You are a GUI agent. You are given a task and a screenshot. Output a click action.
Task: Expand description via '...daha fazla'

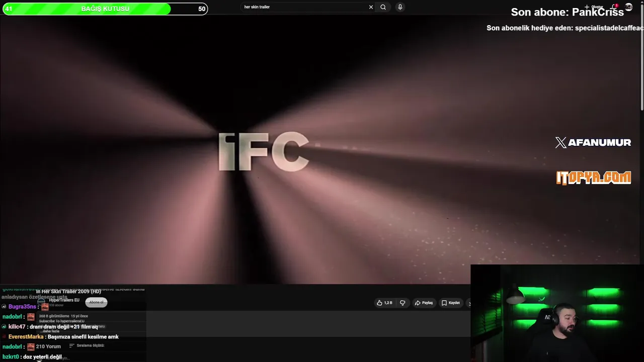[x=51, y=331]
